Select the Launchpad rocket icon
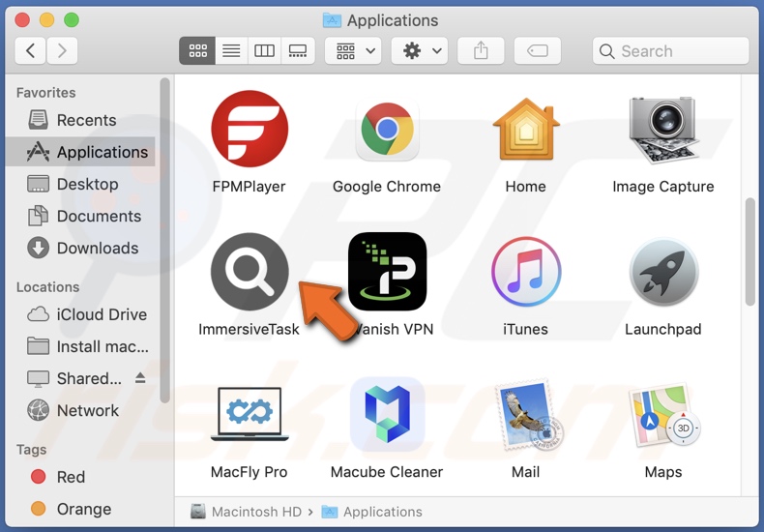Screen dimensions: 764x532 point(663,272)
